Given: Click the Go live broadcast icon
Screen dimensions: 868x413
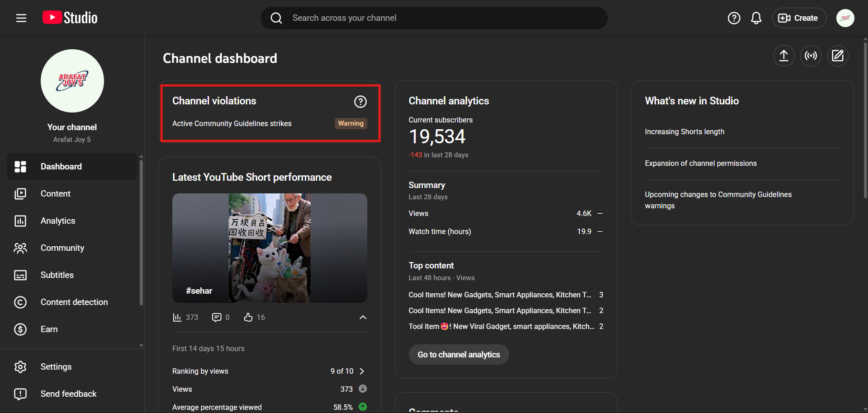Looking at the screenshot, I should (x=811, y=56).
